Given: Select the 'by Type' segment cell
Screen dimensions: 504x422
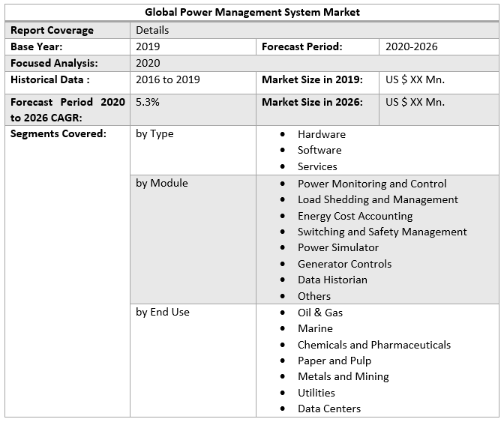Looking at the screenshot, I should click(x=154, y=134).
